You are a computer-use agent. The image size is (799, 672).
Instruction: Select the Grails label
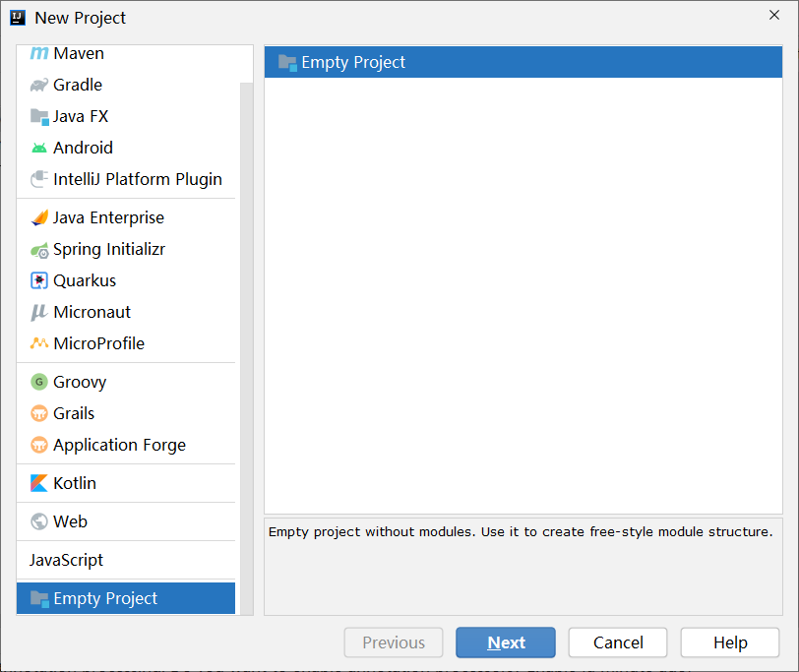tap(74, 413)
